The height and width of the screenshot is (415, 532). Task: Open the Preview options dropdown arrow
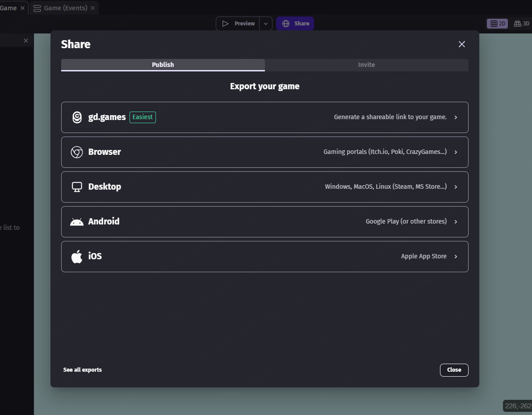pyautogui.click(x=266, y=24)
